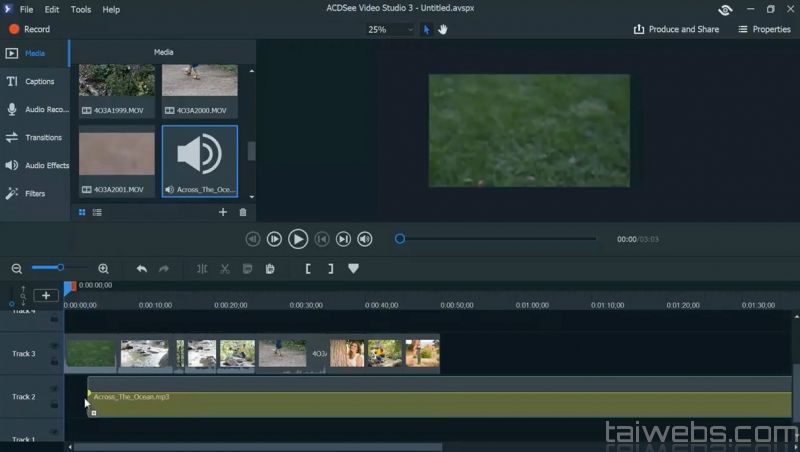Click the preview playback seek slider

pos(498,239)
